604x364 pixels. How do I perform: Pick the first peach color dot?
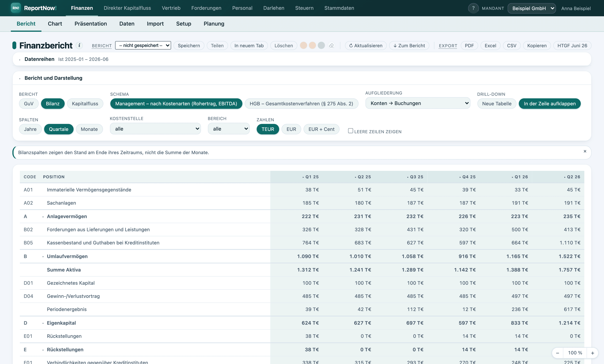[303, 45]
